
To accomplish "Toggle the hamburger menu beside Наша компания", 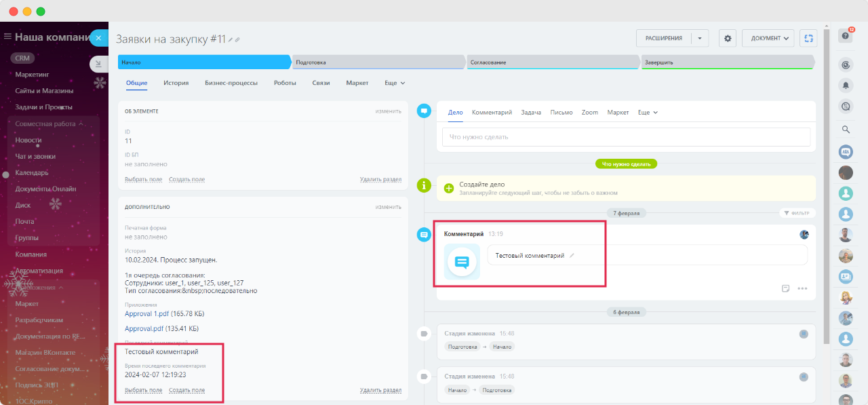I will [7, 37].
